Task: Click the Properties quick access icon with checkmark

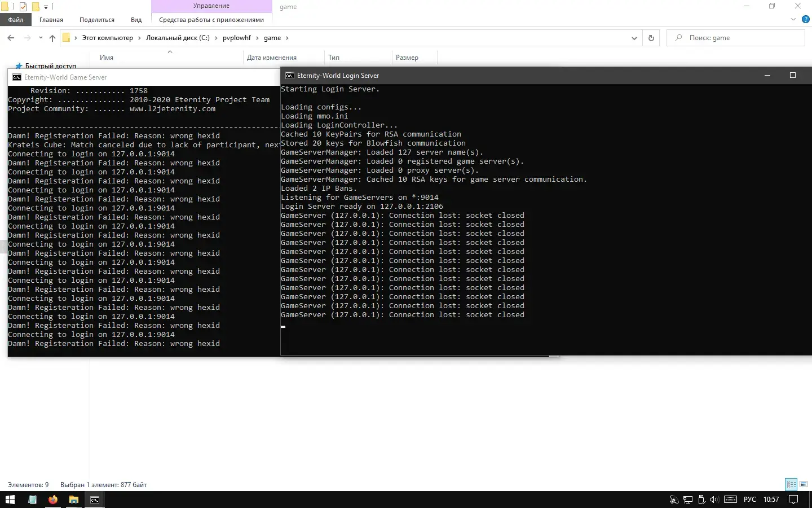Action: point(23,7)
